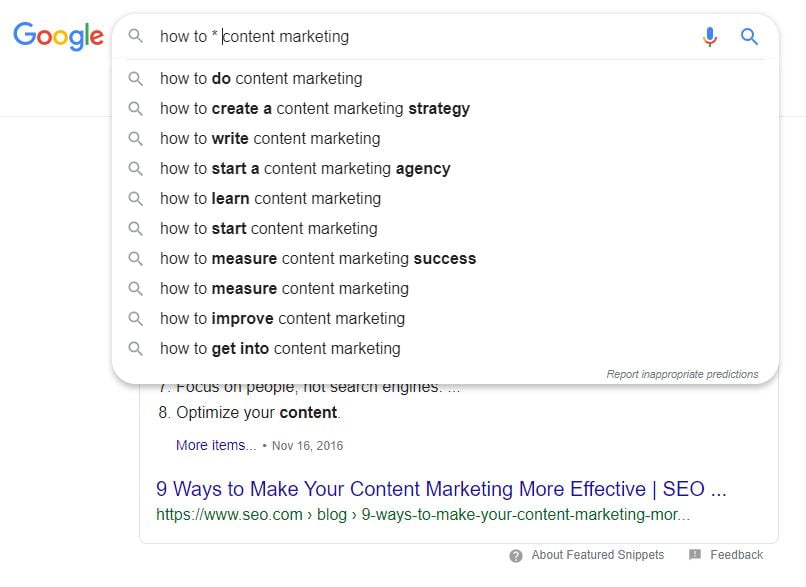The image size is (806, 587).
Task: Click the About Featured Snippets question mark icon
Action: [516, 556]
